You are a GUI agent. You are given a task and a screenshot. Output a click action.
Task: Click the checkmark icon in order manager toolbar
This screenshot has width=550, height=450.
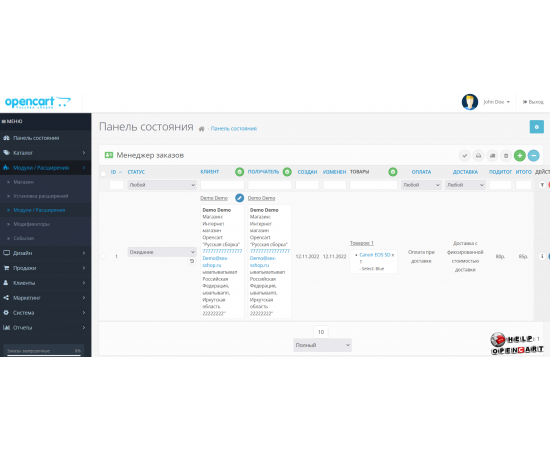point(464,155)
